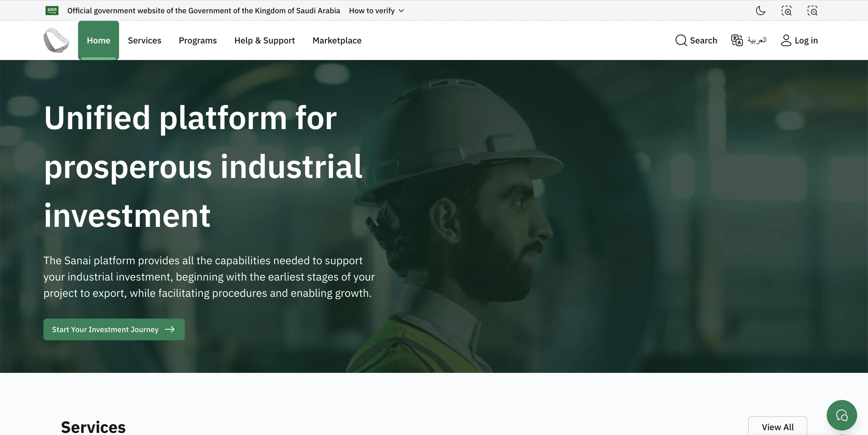Click the Sanai platform logo

coord(56,40)
